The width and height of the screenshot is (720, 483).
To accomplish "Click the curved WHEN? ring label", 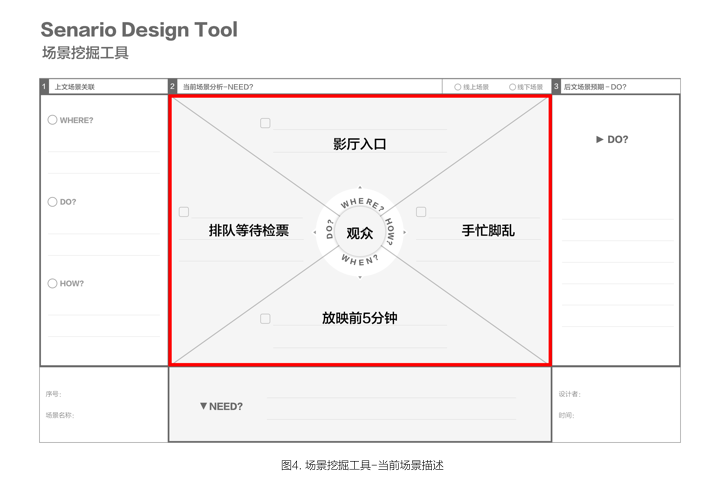I will [360, 259].
